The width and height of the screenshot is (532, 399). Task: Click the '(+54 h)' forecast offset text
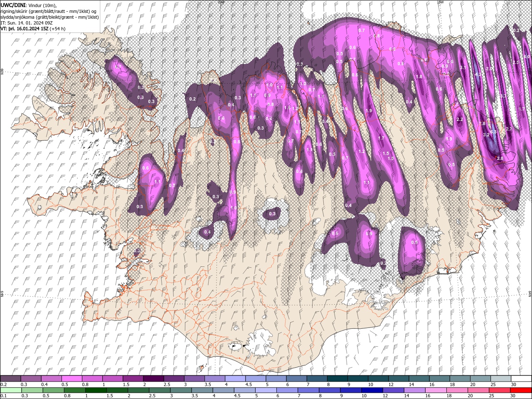point(57,29)
